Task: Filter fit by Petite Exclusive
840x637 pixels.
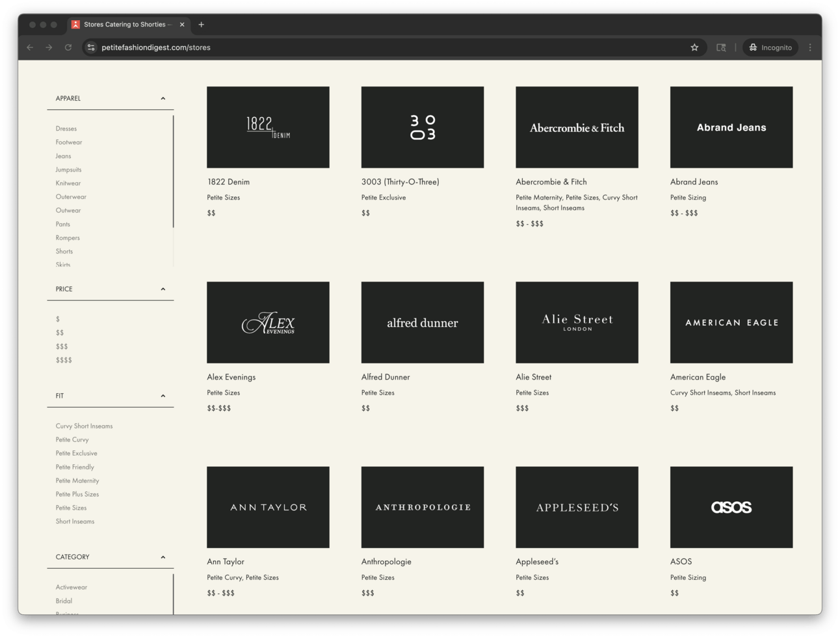Action: [77, 454]
